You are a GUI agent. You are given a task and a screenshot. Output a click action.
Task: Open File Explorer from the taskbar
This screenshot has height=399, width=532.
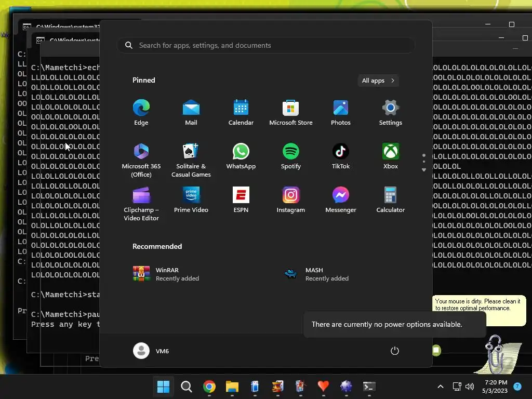tap(232, 387)
